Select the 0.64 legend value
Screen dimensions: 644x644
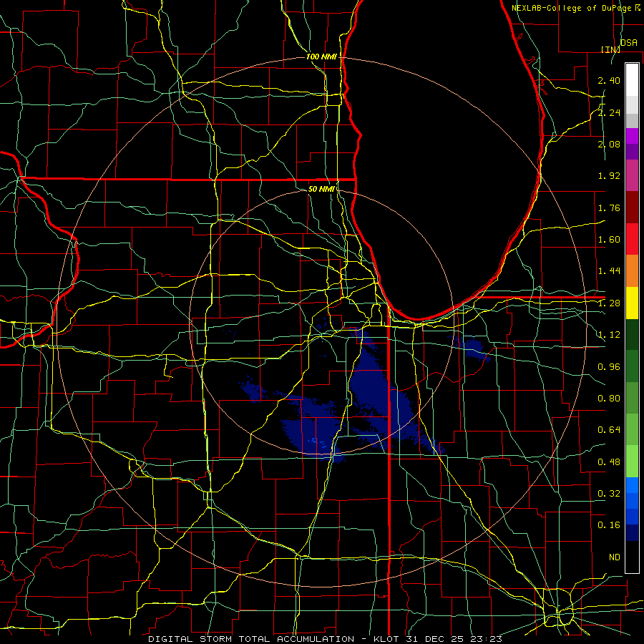609,430
